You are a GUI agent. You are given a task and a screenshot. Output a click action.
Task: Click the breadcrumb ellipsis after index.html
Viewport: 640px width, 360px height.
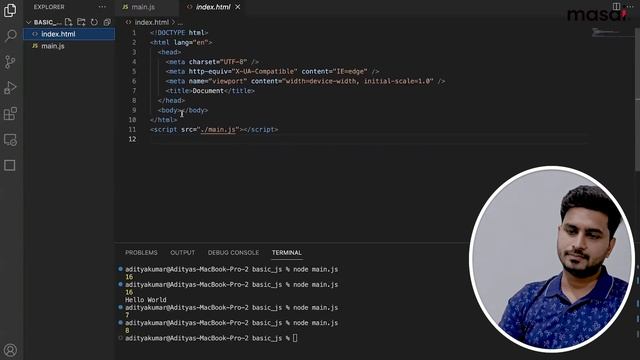point(180,22)
